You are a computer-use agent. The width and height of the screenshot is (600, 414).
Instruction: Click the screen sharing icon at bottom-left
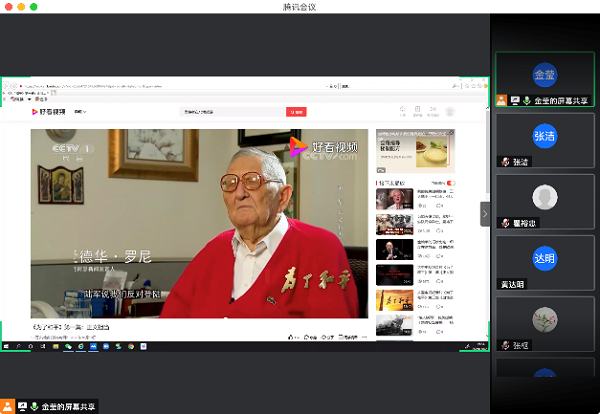point(21,407)
